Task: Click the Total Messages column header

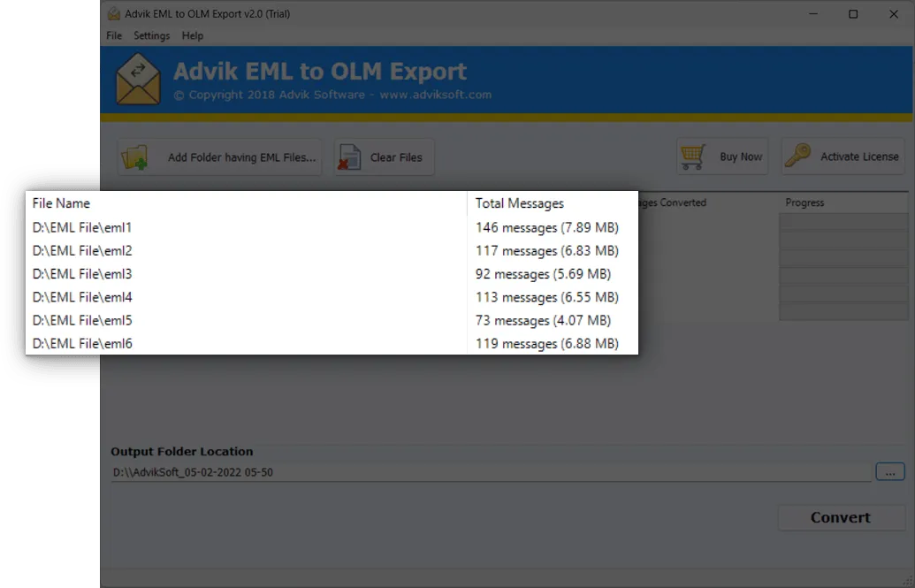Action: 519,202
